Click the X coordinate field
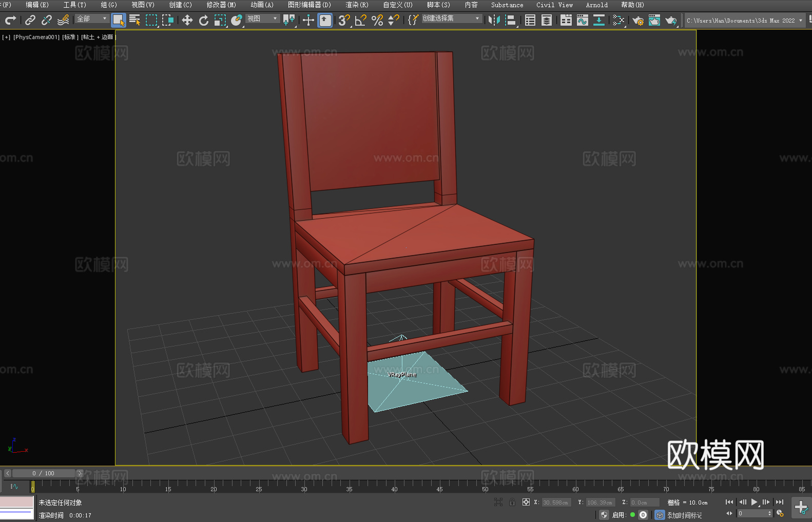Screen dimensions: 812x522 click(x=556, y=502)
